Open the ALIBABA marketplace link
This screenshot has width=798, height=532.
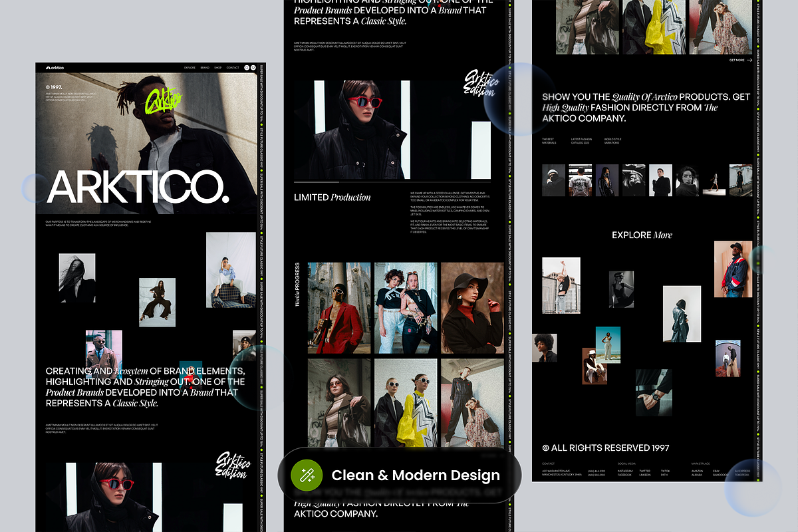pos(696,475)
